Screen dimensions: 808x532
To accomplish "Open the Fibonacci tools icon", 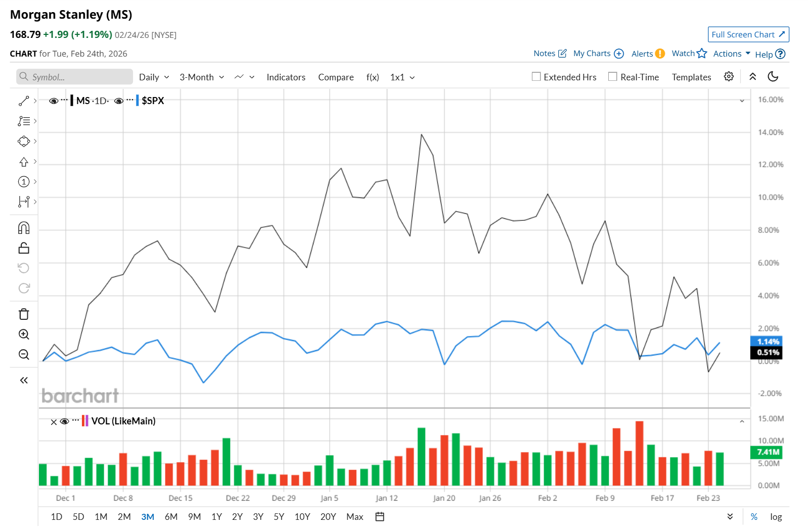I will pyautogui.click(x=24, y=121).
